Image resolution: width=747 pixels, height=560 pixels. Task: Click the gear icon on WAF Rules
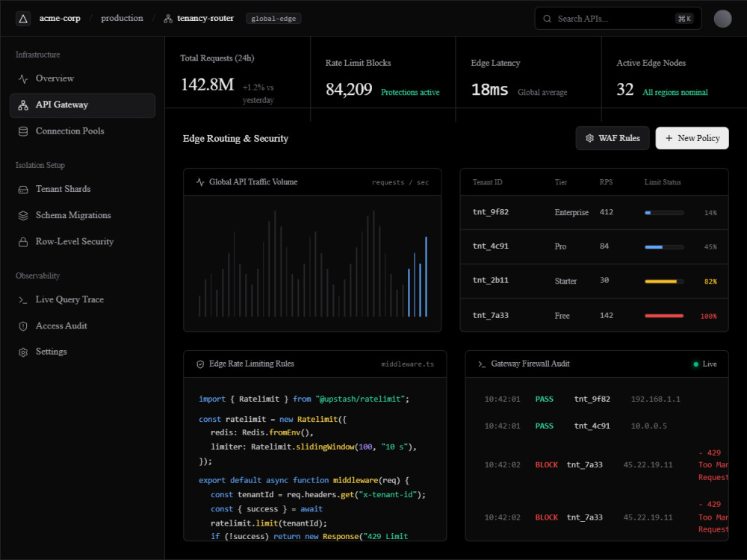pos(589,138)
